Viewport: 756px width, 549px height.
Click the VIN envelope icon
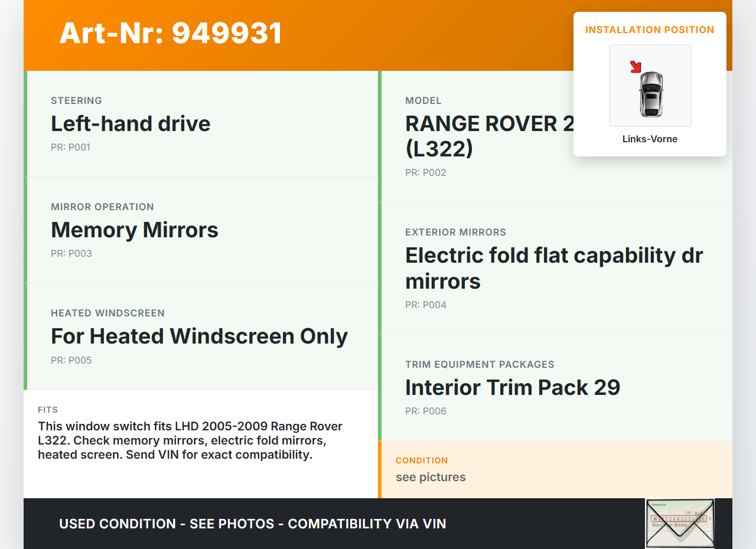point(680,523)
